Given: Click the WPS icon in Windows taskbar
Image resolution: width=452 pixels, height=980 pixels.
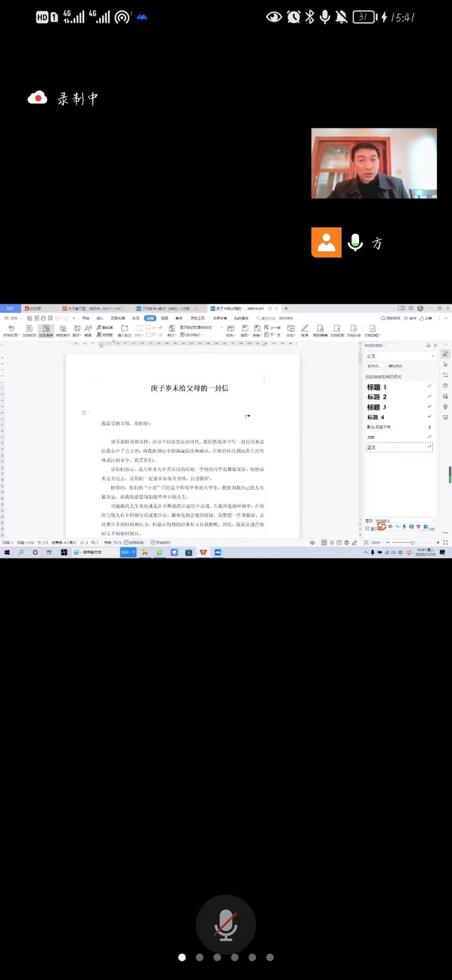Looking at the screenshot, I should pos(203,552).
